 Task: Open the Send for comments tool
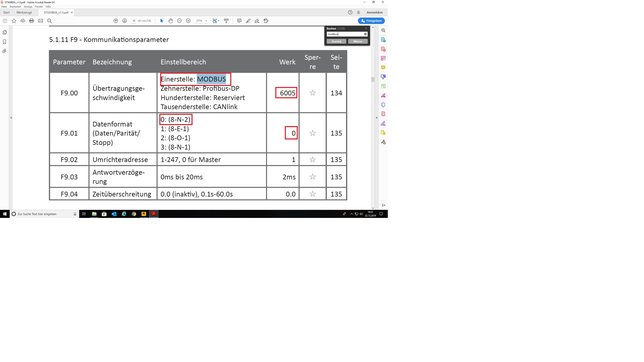383,133
